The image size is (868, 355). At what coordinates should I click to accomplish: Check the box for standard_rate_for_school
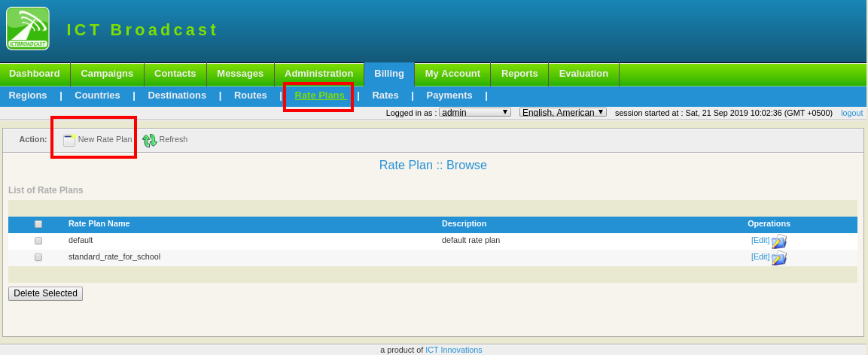[38, 257]
